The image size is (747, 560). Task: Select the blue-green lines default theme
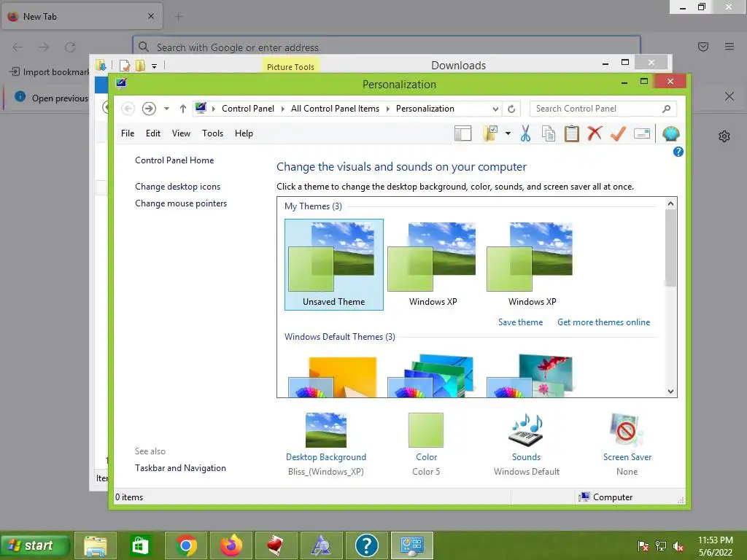click(432, 376)
